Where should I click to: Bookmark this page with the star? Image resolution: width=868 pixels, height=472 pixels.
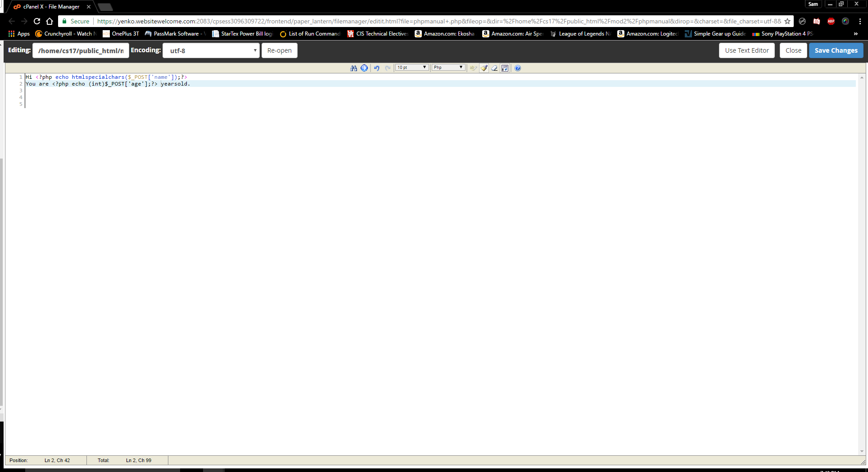tap(787, 21)
